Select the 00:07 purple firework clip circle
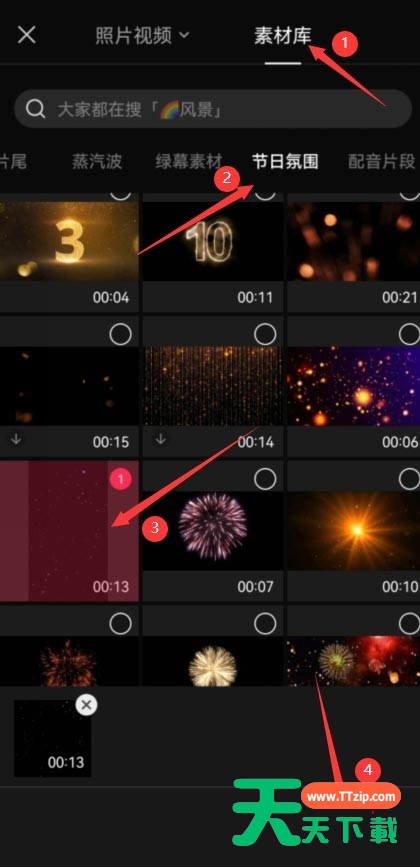Screen dimensions: 420x867 pos(265,479)
